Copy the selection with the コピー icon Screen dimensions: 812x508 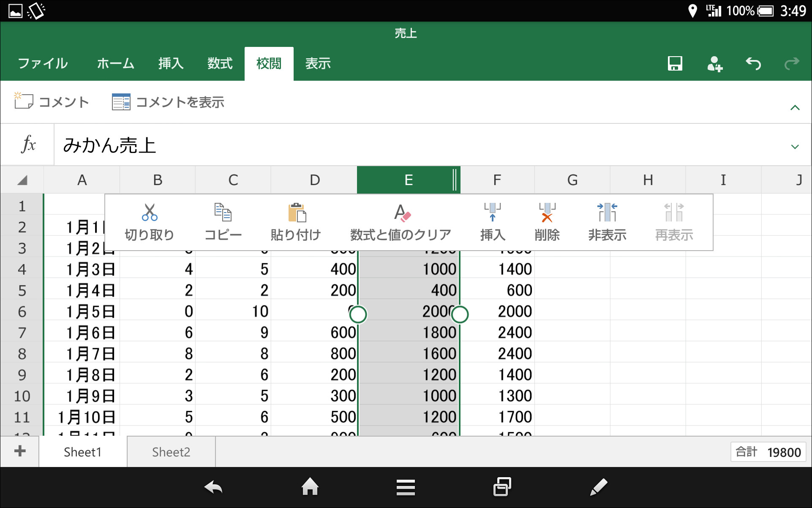coord(223,221)
